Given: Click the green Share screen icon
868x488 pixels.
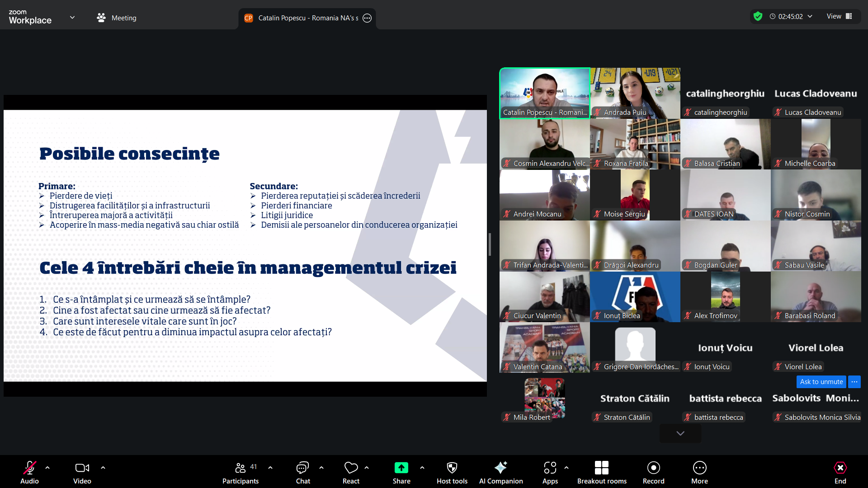Looking at the screenshot, I should 401,468.
